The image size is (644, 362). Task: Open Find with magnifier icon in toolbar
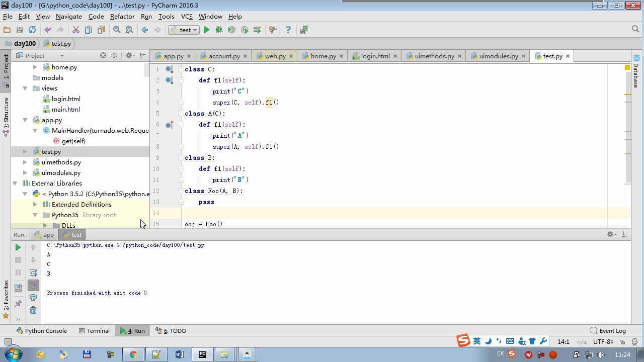tap(117, 30)
